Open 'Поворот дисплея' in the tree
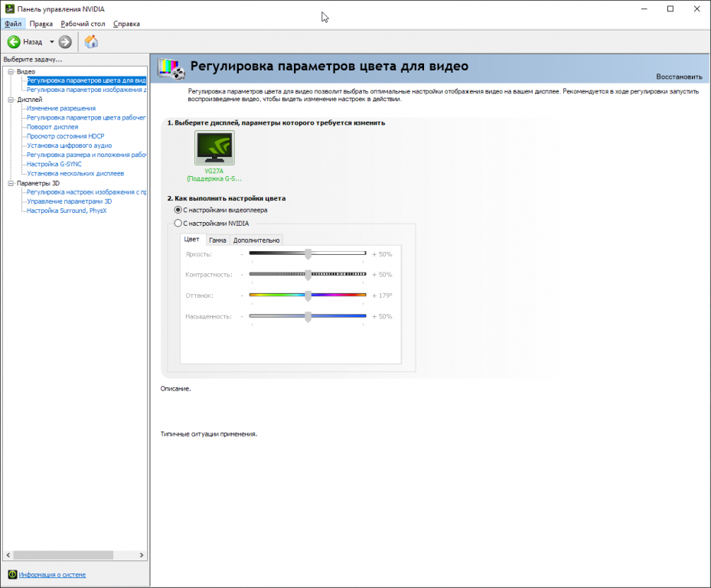This screenshot has height=588, width=711. [53, 127]
